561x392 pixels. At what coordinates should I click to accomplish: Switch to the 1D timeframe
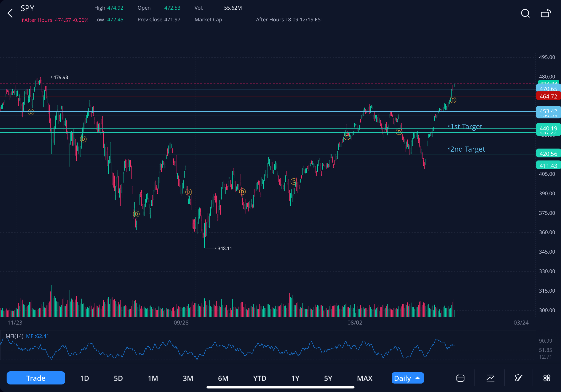pos(85,378)
